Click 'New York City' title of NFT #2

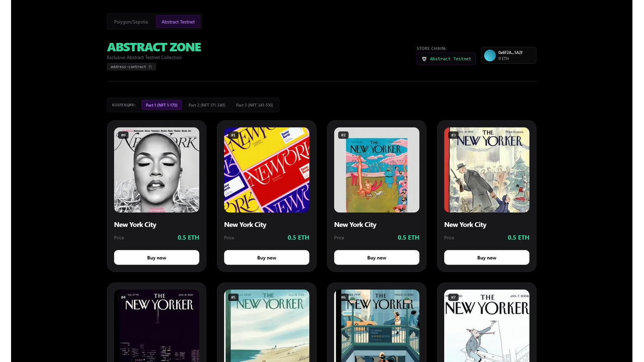point(355,225)
